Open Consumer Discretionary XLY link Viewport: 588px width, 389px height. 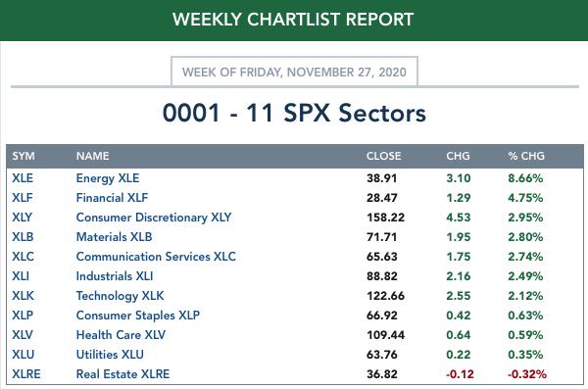[x=154, y=218]
